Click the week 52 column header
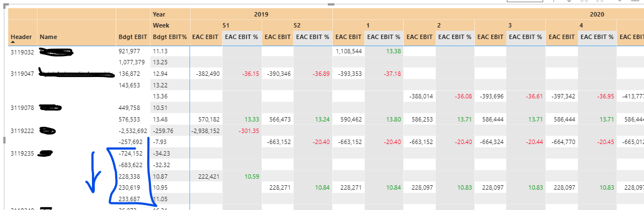The height and width of the screenshot is (210, 644). 297,25
